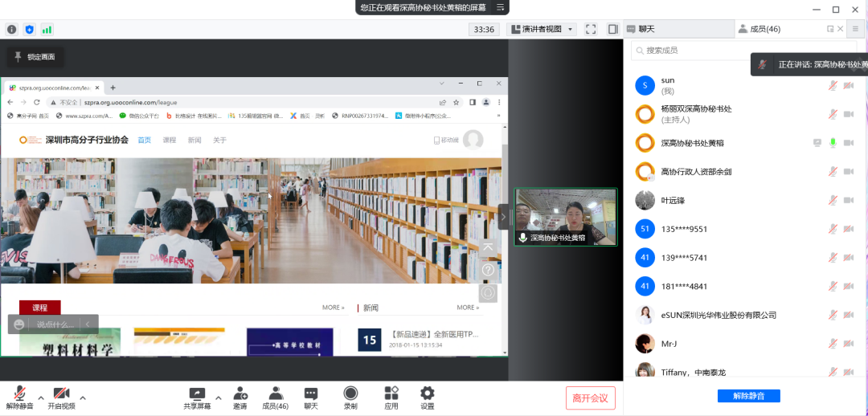
Task: Click 首页 in website navigation
Action: click(x=145, y=141)
